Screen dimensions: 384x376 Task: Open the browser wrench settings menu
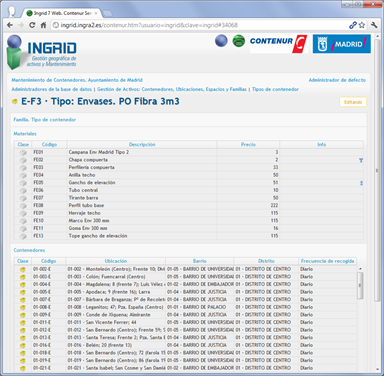pos(374,25)
